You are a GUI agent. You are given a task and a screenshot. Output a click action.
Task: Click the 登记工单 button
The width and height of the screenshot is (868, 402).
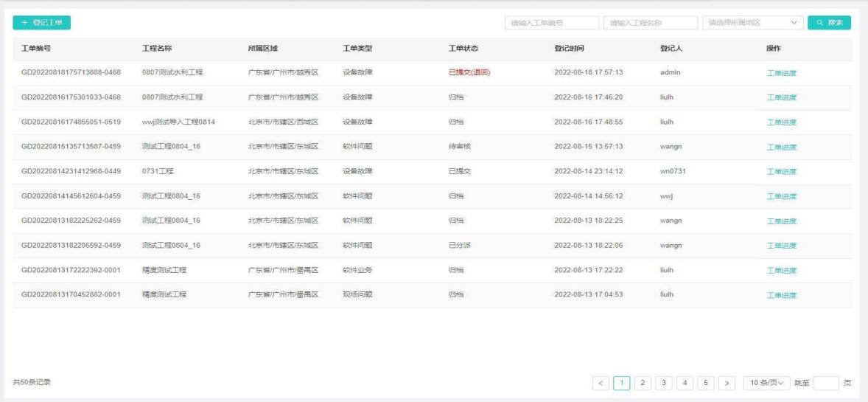pos(41,23)
